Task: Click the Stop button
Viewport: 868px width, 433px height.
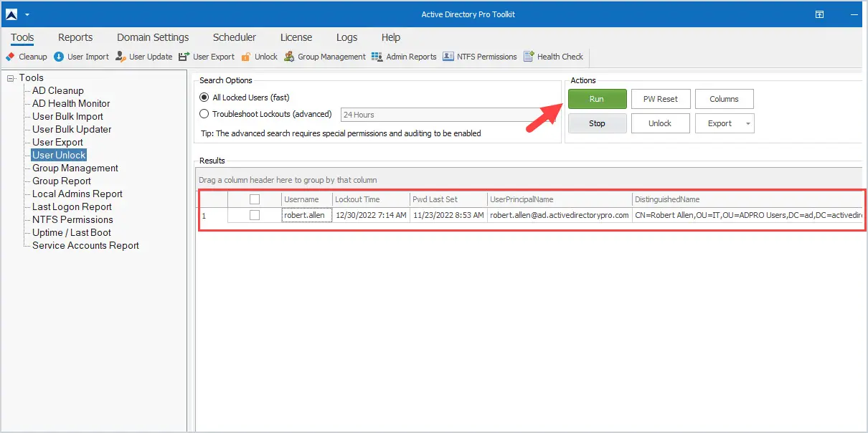Action: 597,123
